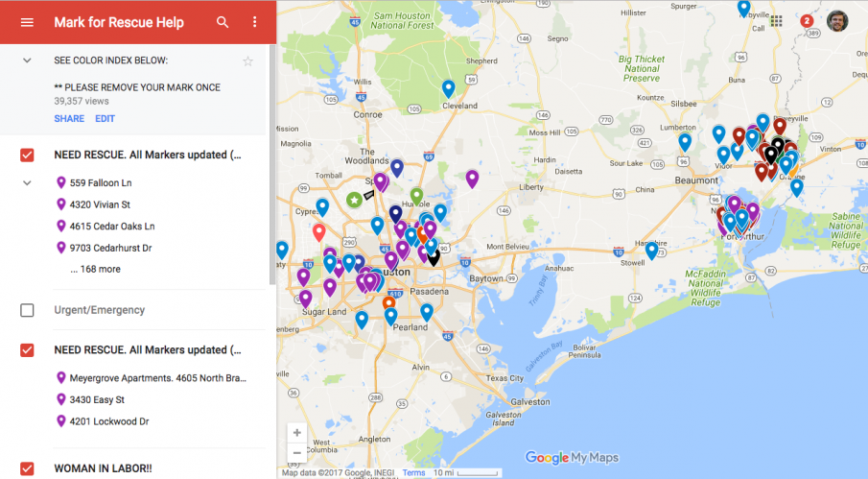Viewport: 868px width, 479px height.
Task: Click the sidebar vertical scrollbar
Action: coord(272,165)
